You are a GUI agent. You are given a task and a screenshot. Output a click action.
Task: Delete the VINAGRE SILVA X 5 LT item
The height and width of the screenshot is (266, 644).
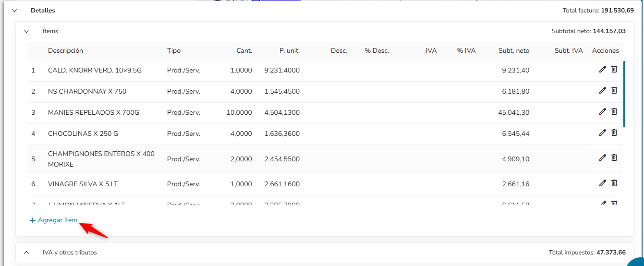click(614, 183)
